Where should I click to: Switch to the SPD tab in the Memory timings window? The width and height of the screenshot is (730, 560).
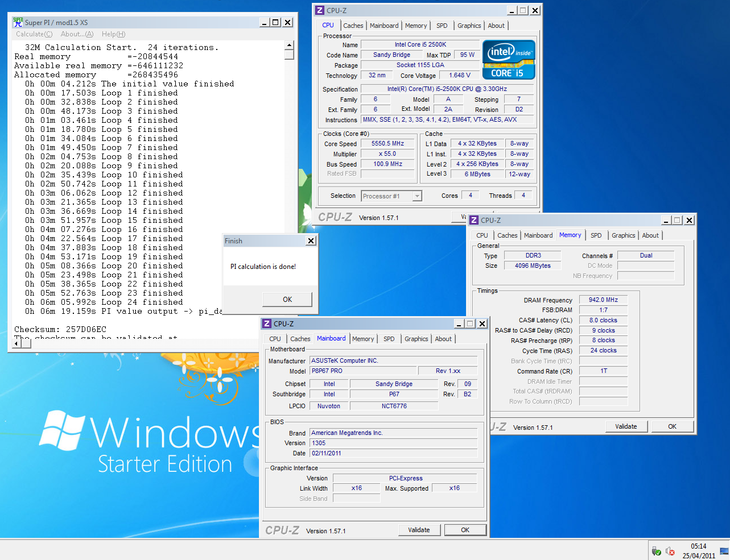(596, 235)
